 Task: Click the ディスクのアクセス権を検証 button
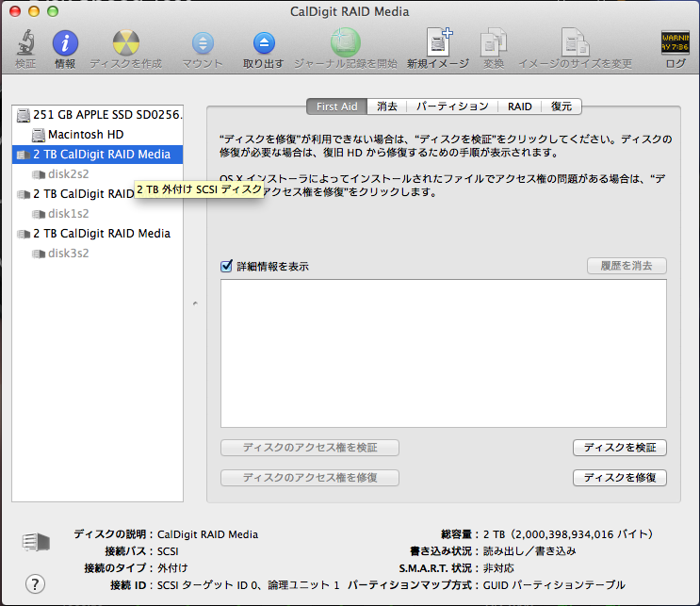[x=310, y=448]
